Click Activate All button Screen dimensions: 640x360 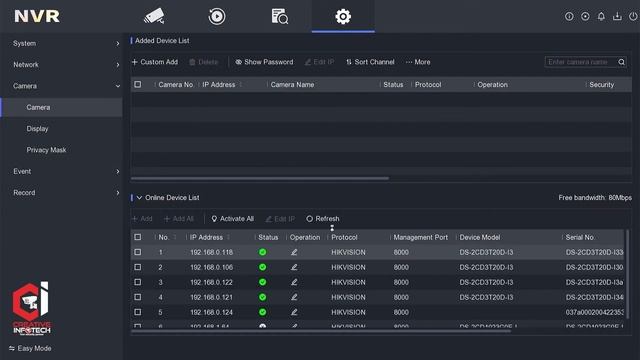point(233,219)
